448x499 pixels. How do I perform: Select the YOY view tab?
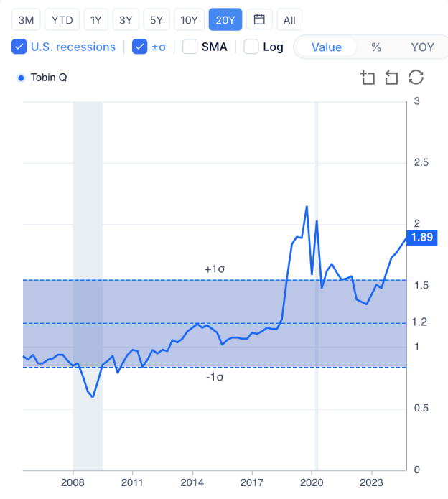422,47
